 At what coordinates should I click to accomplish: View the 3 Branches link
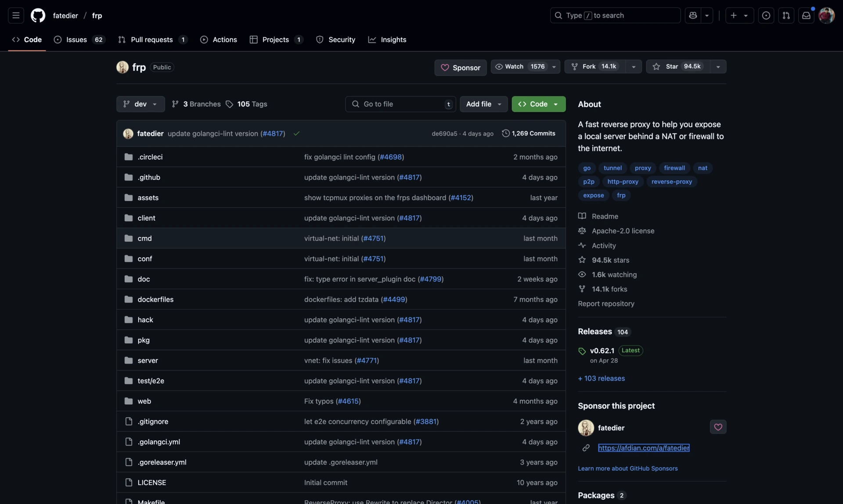(x=196, y=104)
